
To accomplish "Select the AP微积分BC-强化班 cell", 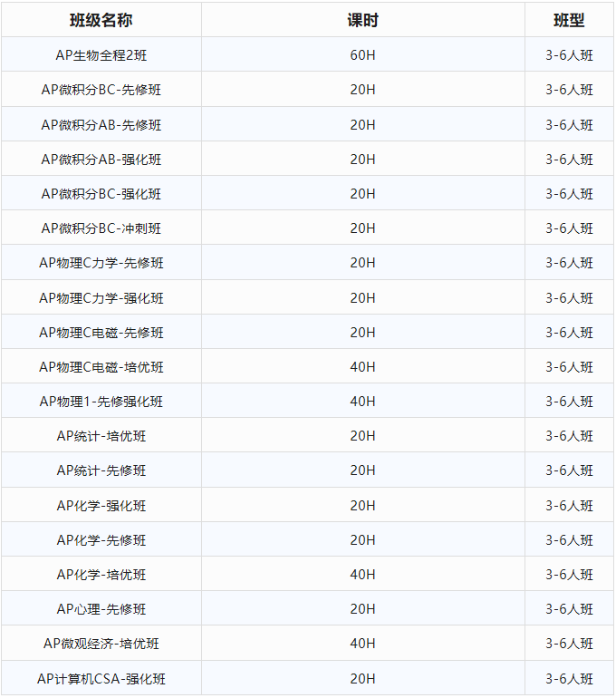I will [101, 193].
